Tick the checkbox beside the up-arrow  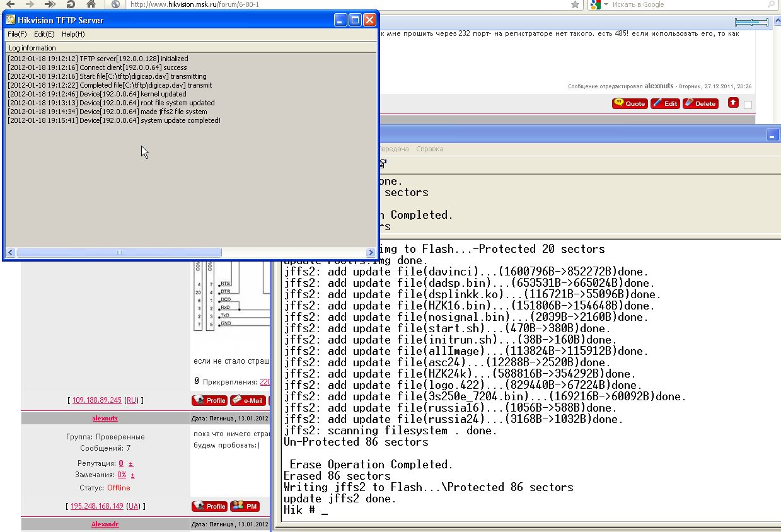click(x=748, y=105)
